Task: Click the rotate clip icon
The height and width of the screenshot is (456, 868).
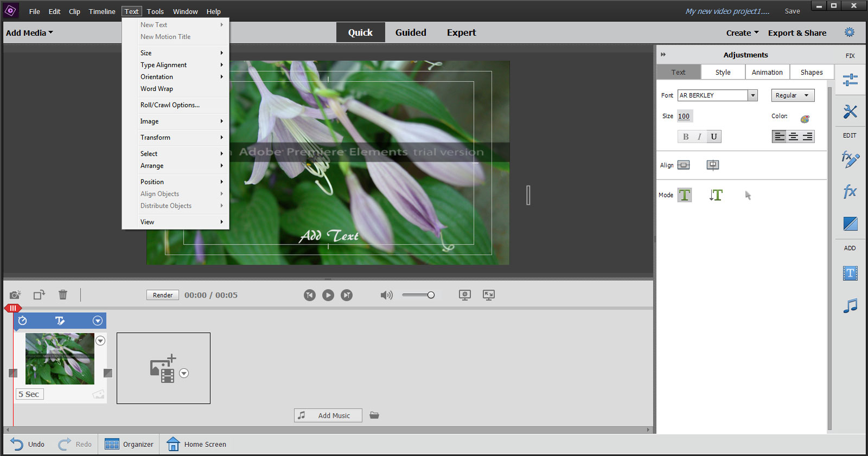Action: (39, 295)
